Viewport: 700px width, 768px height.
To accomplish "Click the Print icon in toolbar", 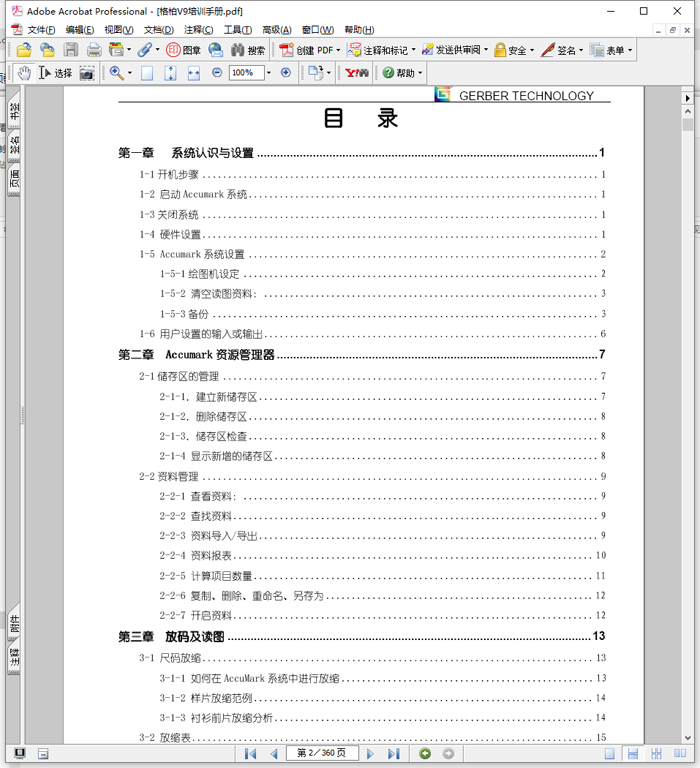I will (94, 50).
